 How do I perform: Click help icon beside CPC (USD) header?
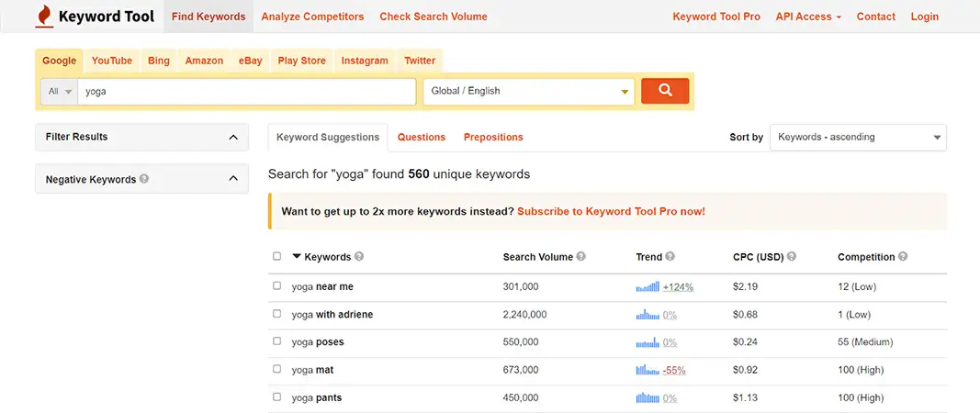(x=792, y=257)
